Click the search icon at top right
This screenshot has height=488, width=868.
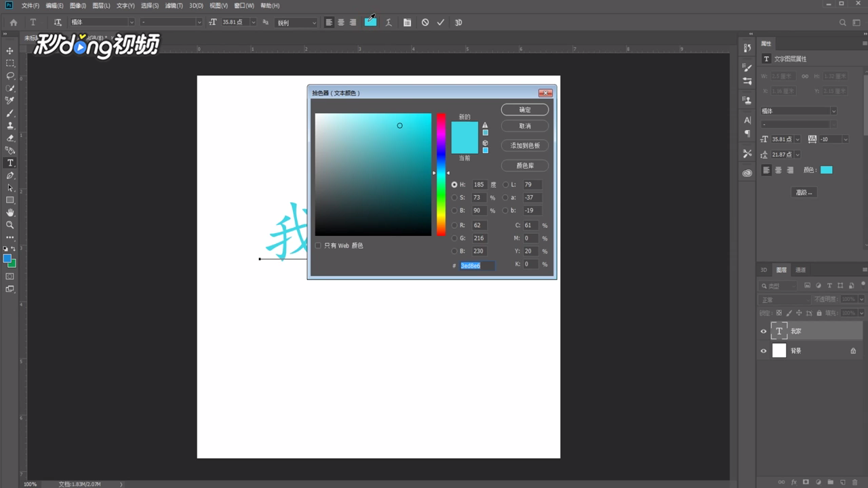[x=843, y=22]
